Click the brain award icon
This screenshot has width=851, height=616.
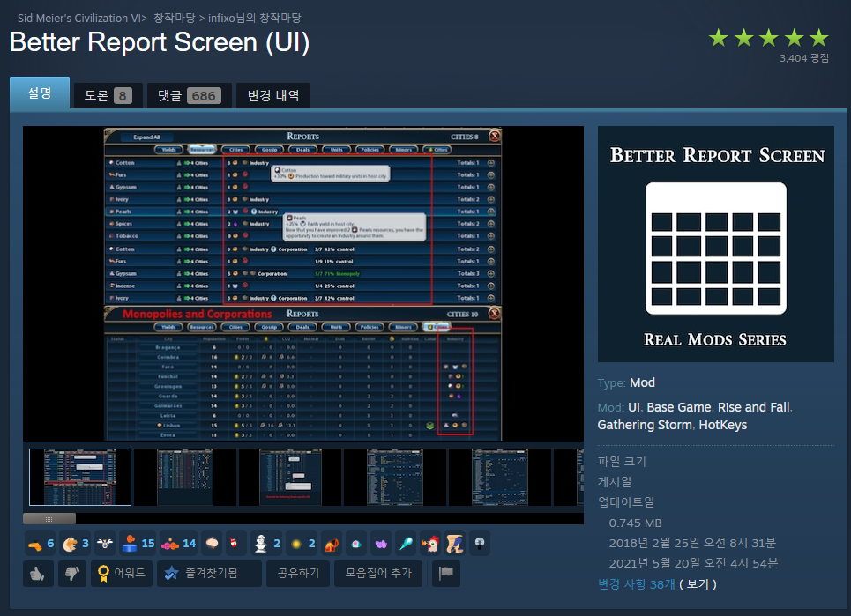(x=212, y=544)
